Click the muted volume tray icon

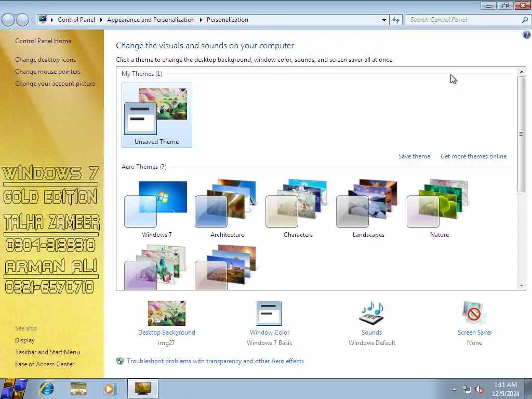coord(480,390)
